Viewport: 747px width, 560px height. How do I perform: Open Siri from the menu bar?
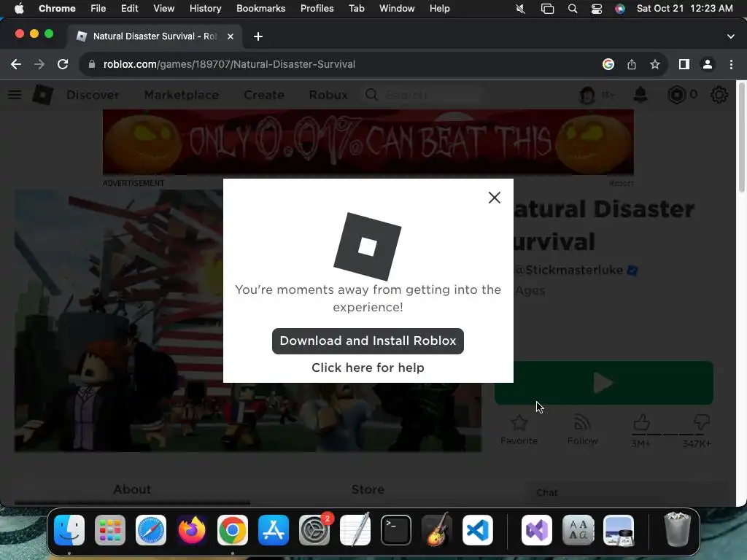(620, 9)
